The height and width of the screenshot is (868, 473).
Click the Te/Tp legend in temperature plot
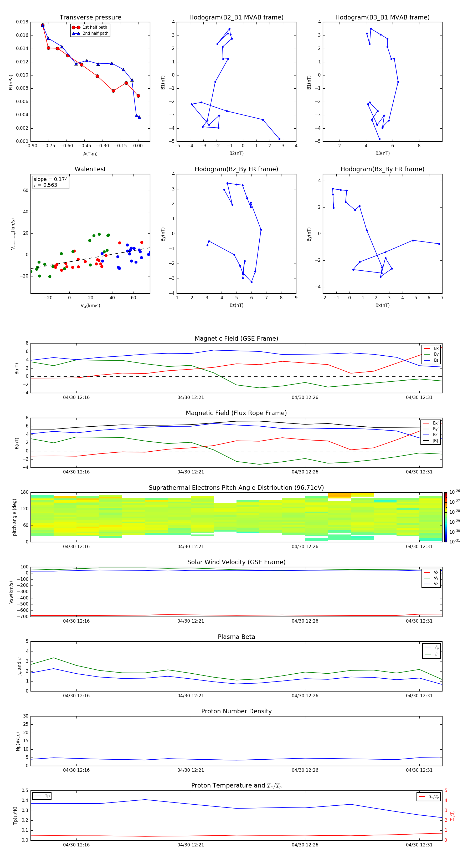coord(428,796)
